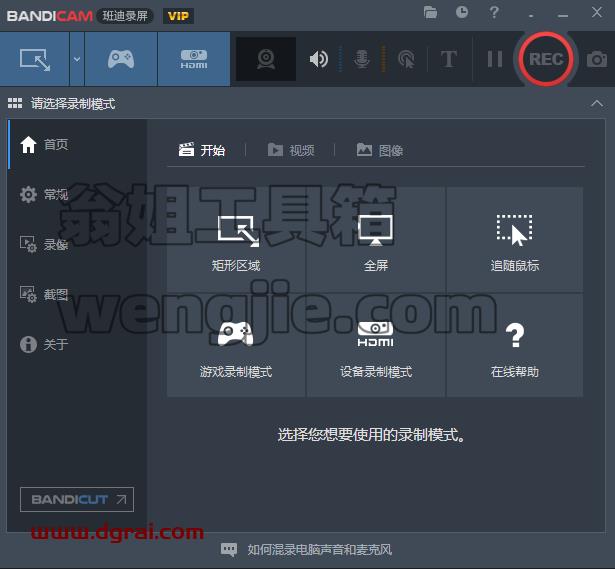The height and width of the screenshot is (569, 615).
Task: Toggle the mouse click effect icon
Action: pyautogui.click(x=406, y=59)
